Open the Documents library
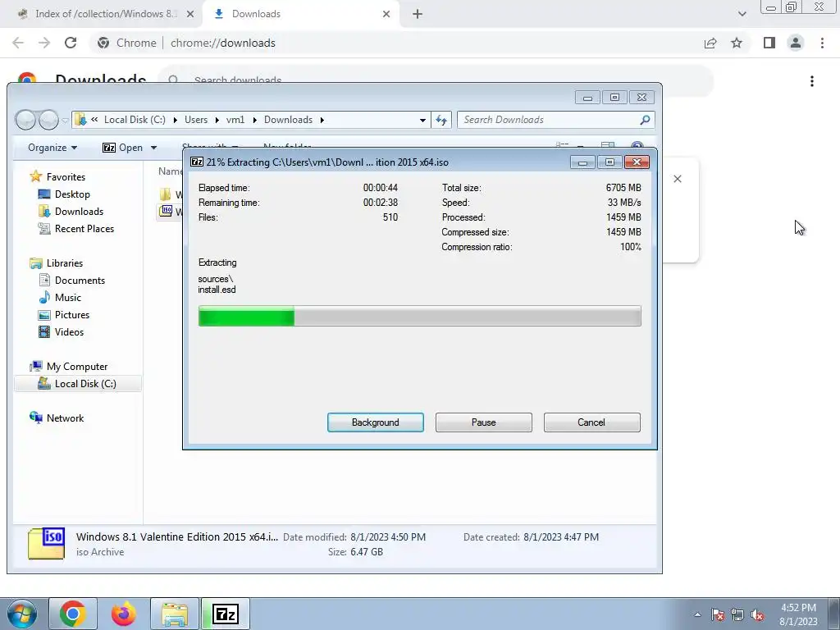840x630 pixels. pyautogui.click(x=80, y=281)
